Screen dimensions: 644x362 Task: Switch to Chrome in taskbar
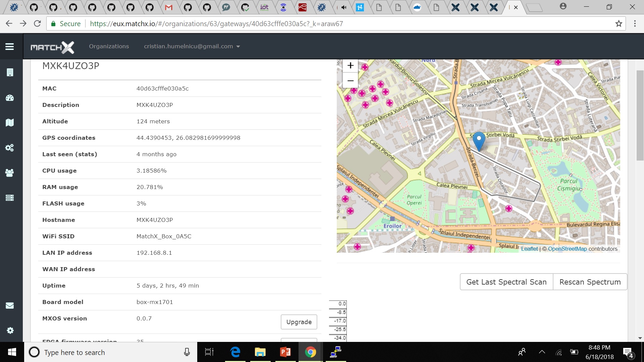pos(310,352)
